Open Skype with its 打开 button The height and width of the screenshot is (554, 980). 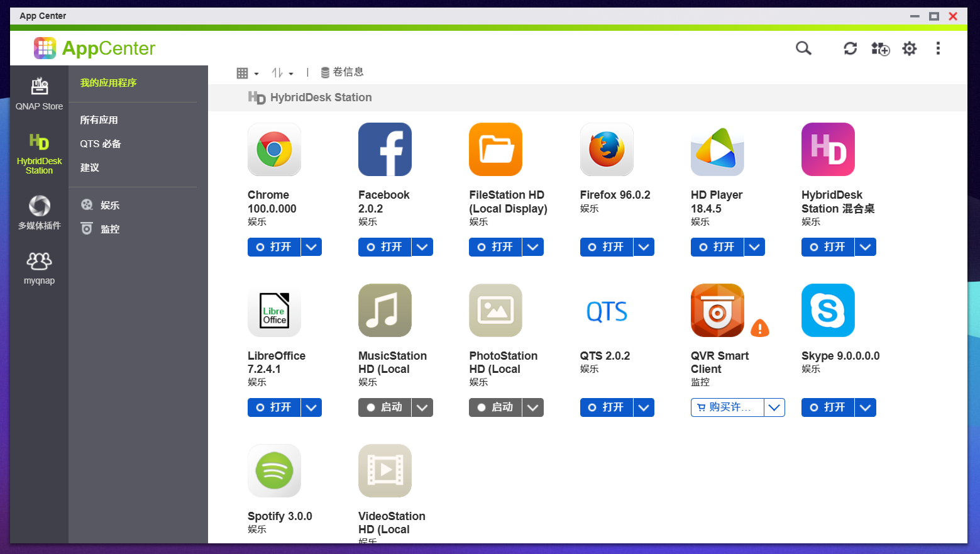click(x=828, y=407)
